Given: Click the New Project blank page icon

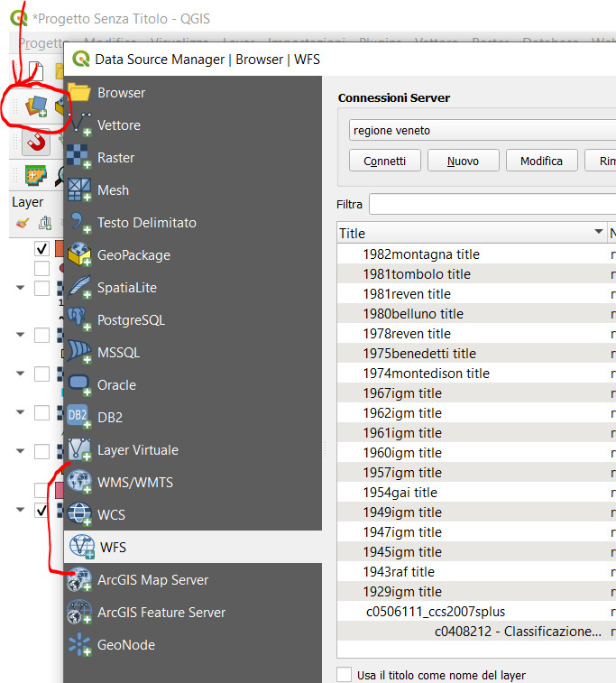Looking at the screenshot, I should (x=36, y=71).
